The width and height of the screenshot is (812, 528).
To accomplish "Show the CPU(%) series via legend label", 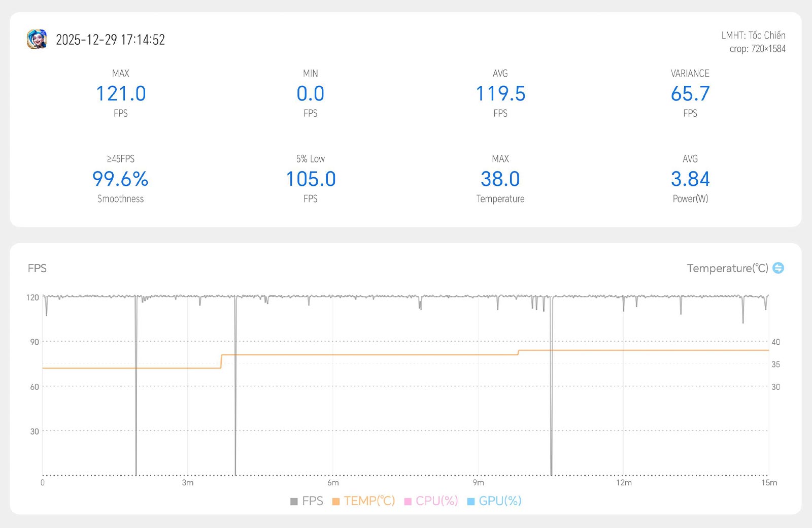I will pyautogui.click(x=436, y=501).
